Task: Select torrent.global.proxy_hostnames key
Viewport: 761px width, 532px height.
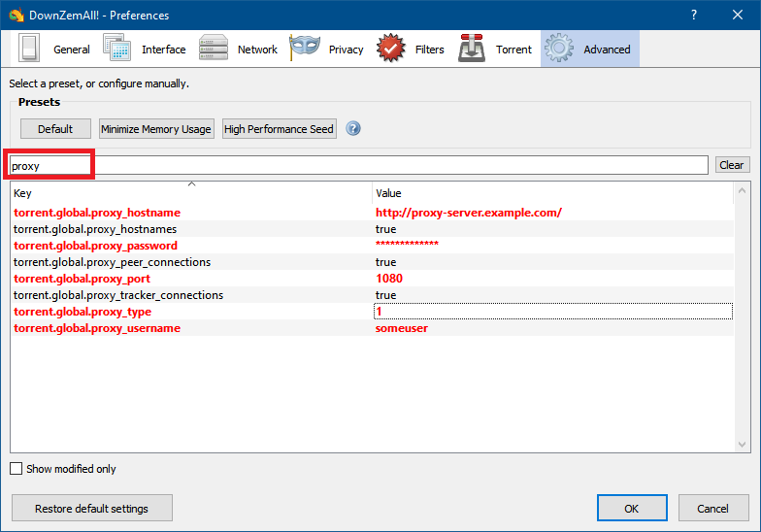Action: [x=95, y=229]
